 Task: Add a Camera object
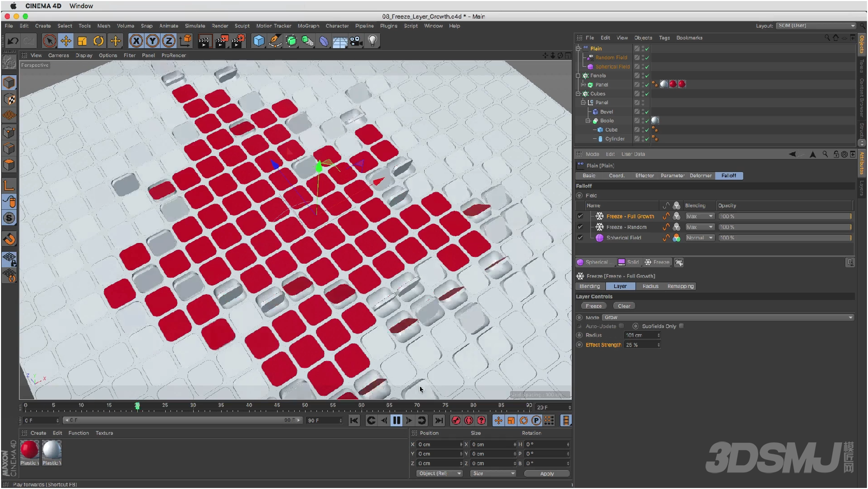[x=356, y=41]
